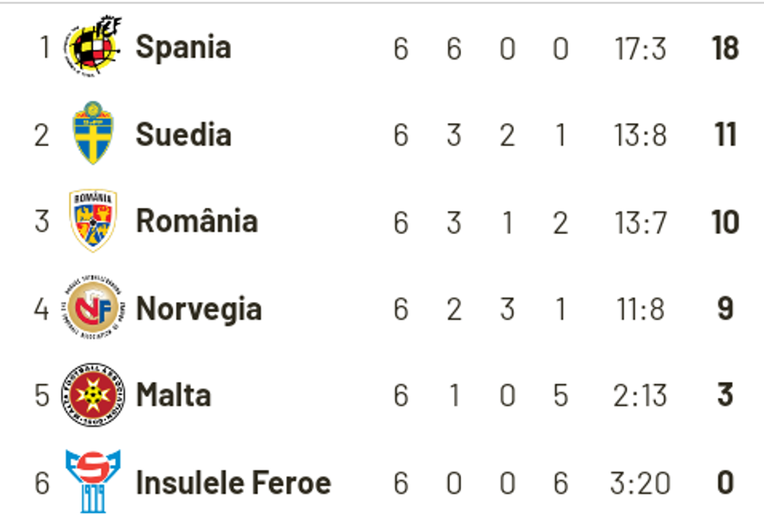
Task: Click Malta's 2:13 goal record
Action: (640, 395)
